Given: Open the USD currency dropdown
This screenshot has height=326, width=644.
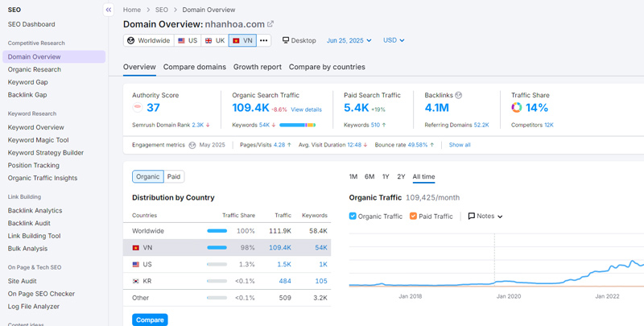Looking at the screenshot, I should (x=394, y=40).
